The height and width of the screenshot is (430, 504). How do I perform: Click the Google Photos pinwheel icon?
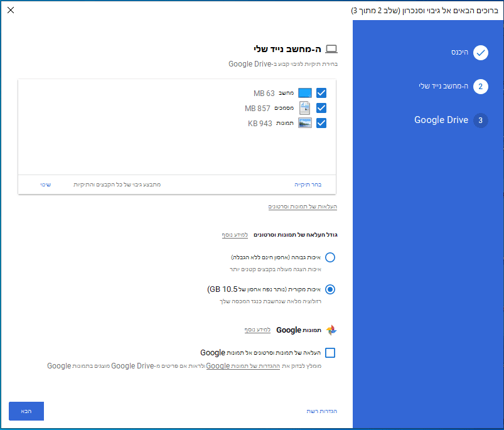click(331, 330)
